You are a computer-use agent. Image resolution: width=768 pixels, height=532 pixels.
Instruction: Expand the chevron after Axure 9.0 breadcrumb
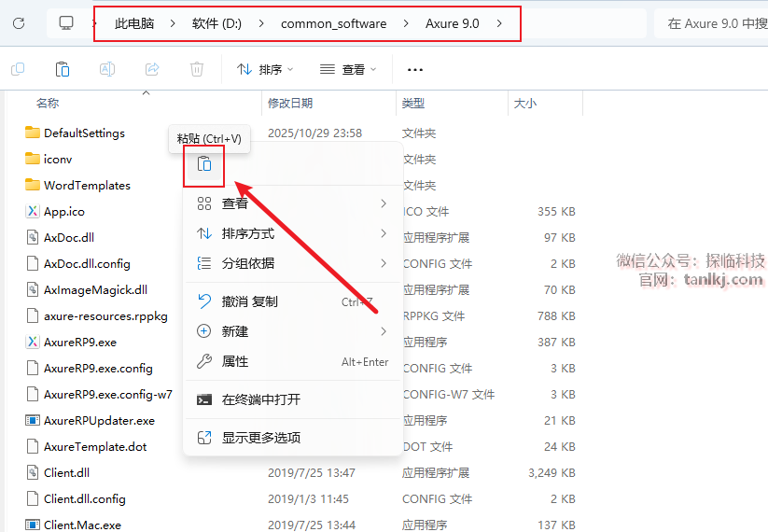click(x=500, y=23)
